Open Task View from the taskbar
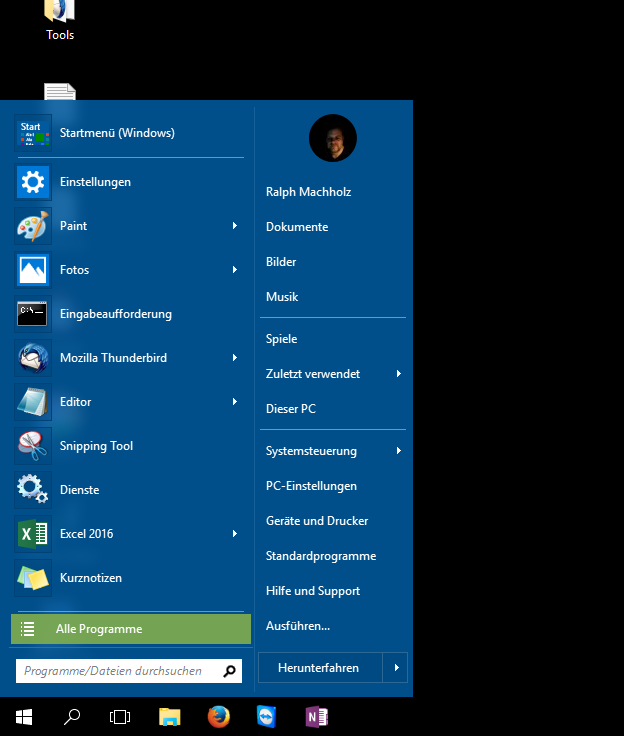The height and width of the screenshot is (736, 624). click(x=120, y=717)
